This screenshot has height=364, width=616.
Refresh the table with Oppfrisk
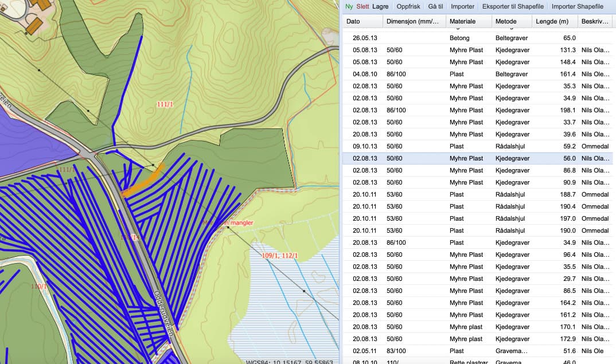[408, 6]
